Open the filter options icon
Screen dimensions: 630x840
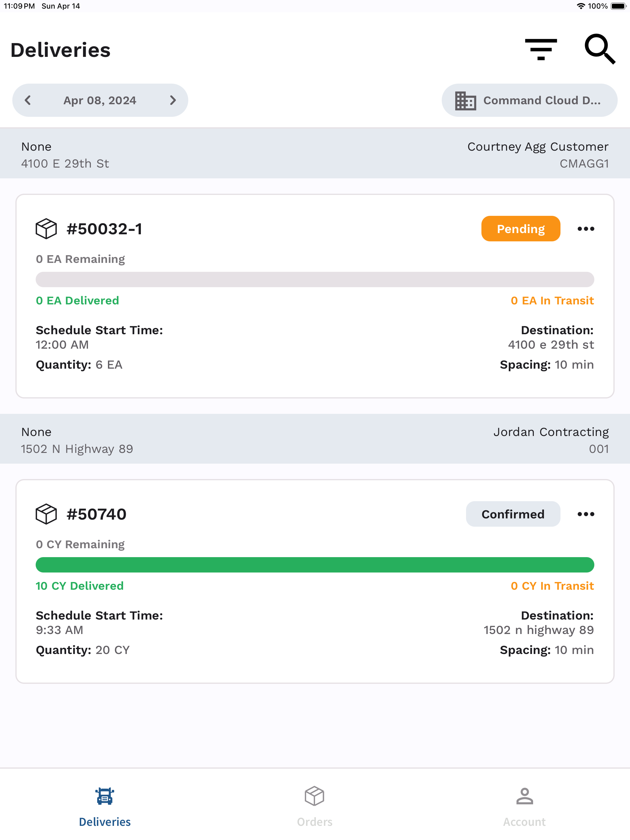coord(541,50)
